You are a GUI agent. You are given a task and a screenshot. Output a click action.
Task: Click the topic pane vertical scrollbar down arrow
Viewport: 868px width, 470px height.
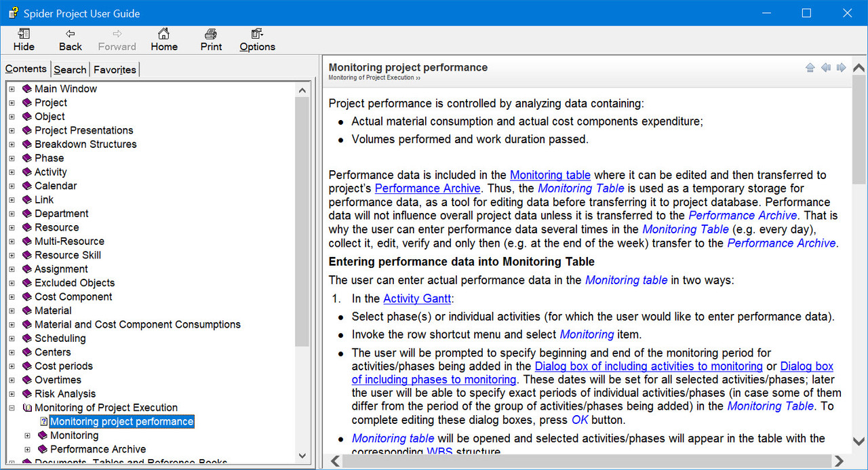(x=859, y=443)
